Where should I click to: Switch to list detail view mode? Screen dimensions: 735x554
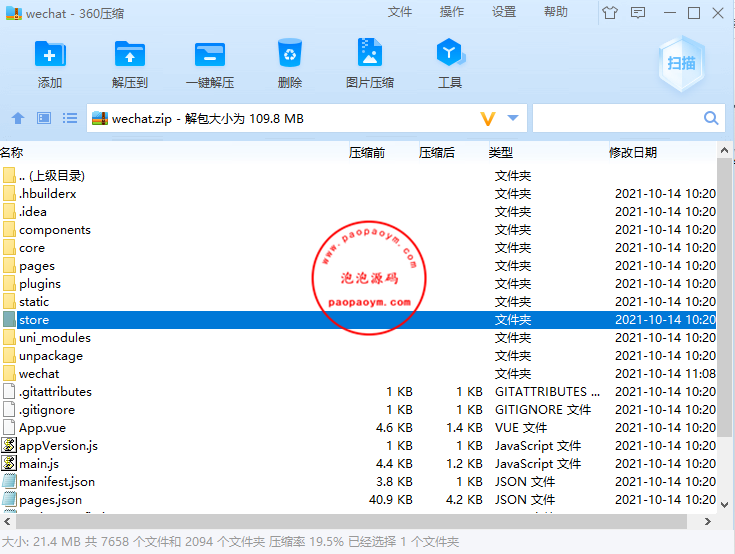[x=70, y=118]
